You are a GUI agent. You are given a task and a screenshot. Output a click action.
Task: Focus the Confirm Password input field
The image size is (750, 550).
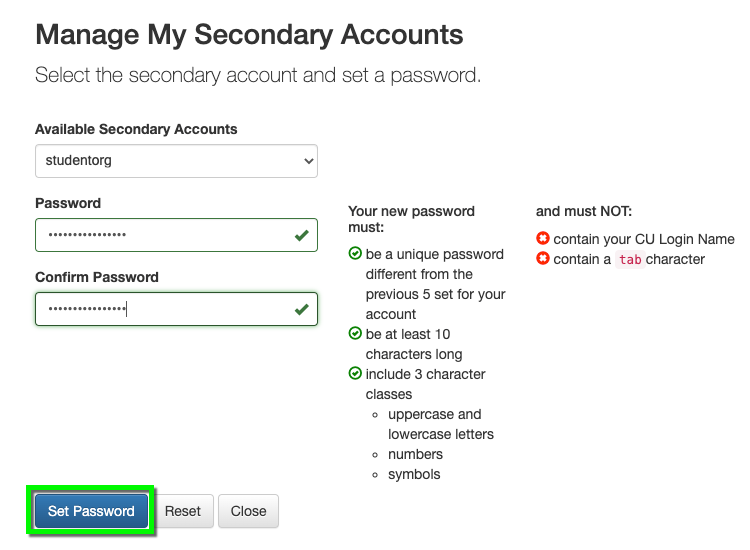click(x=160, y=310)
